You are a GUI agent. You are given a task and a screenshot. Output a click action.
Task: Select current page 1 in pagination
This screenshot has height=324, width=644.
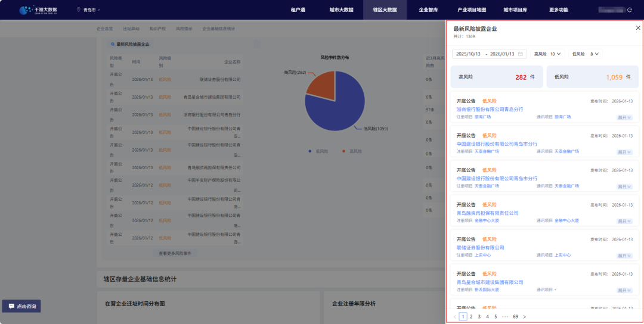pos(463,317)
